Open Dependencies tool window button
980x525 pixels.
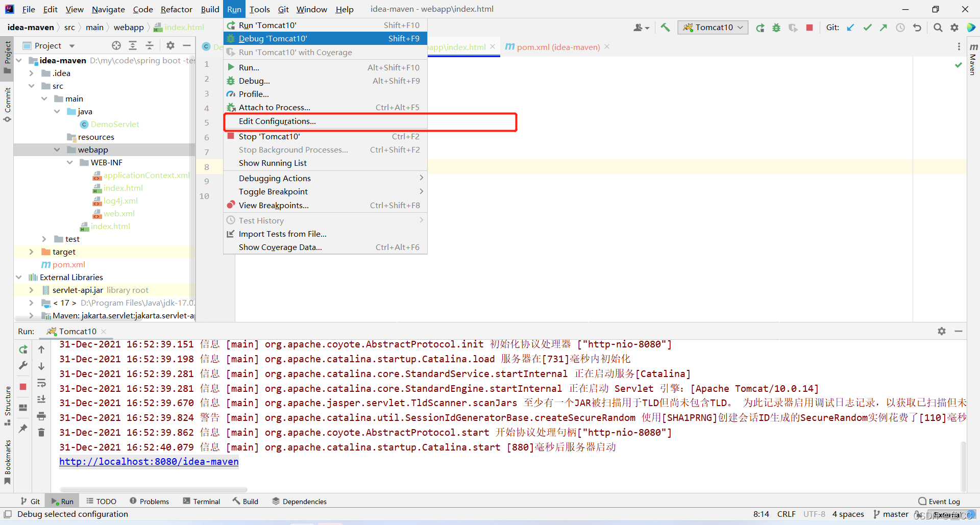pos(299,501)
